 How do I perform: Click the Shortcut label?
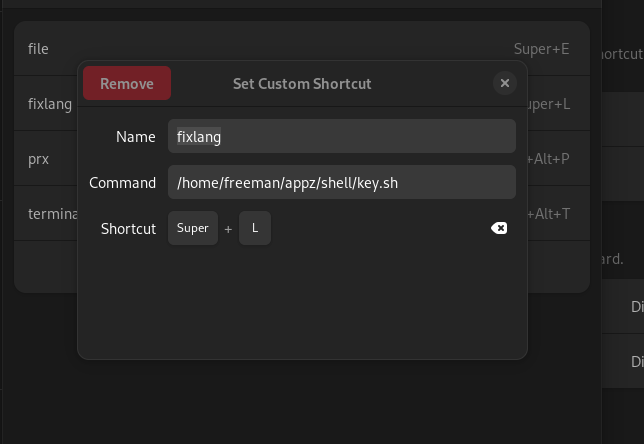pyautogui.click(x=128, y=229)
